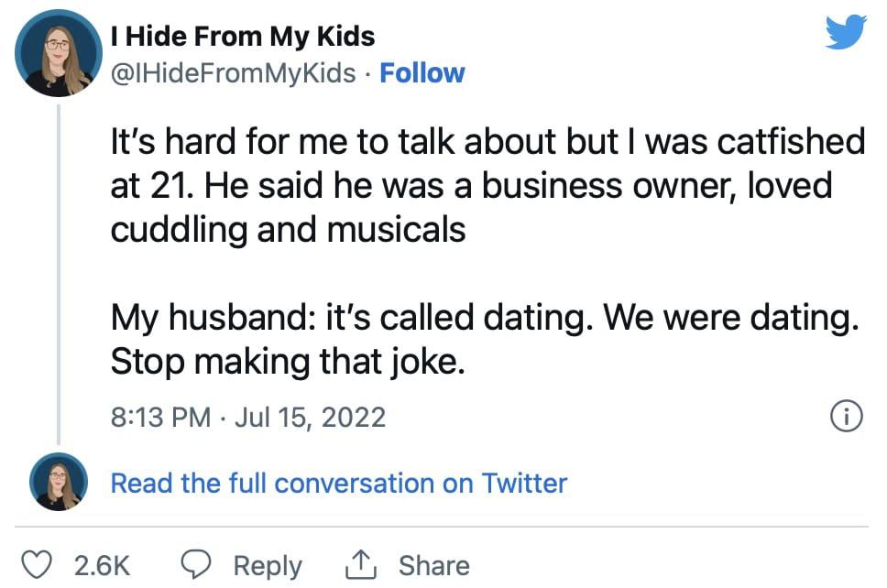Click the Reply label
The image size is (887, 588).
pyautogui.click(x=268, y=566)
